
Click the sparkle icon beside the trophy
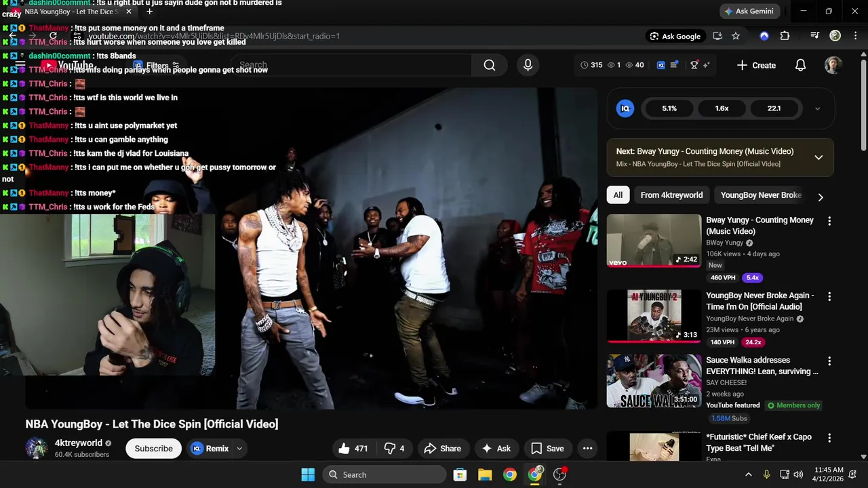[706, 65]
